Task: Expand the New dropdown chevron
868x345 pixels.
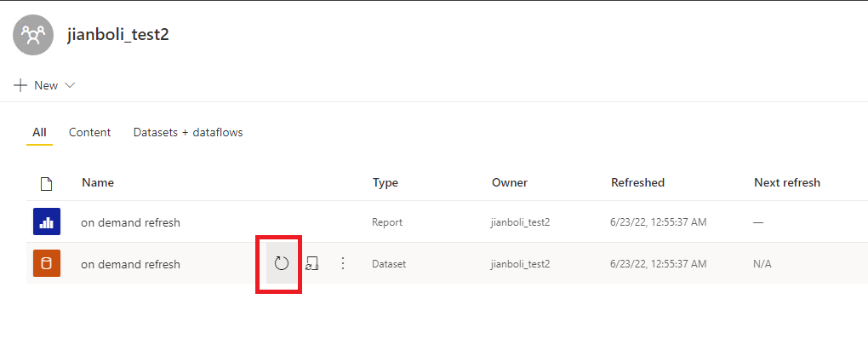Action: (70, 85)
